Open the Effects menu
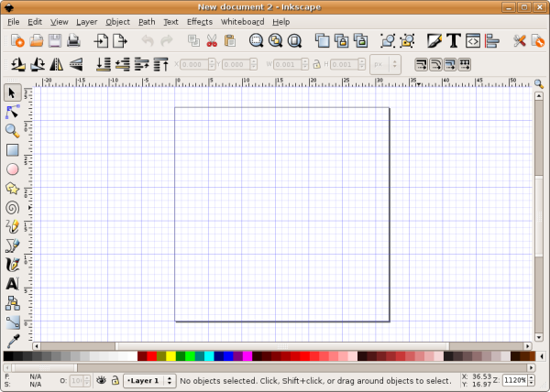 point(199,21)
